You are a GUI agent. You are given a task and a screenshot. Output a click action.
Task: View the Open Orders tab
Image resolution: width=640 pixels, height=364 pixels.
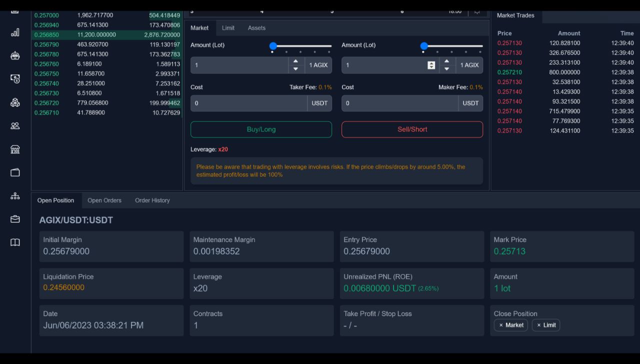pos(104,200)
